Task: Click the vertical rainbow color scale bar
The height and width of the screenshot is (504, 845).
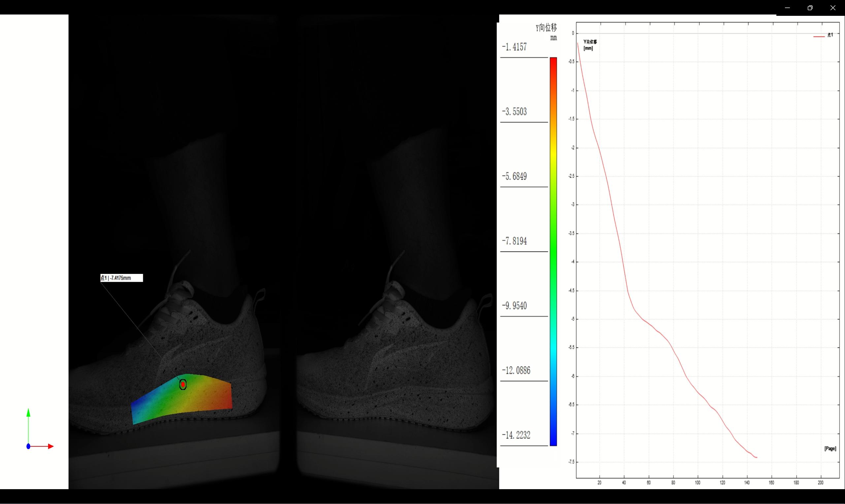Action: pos(553,251)
